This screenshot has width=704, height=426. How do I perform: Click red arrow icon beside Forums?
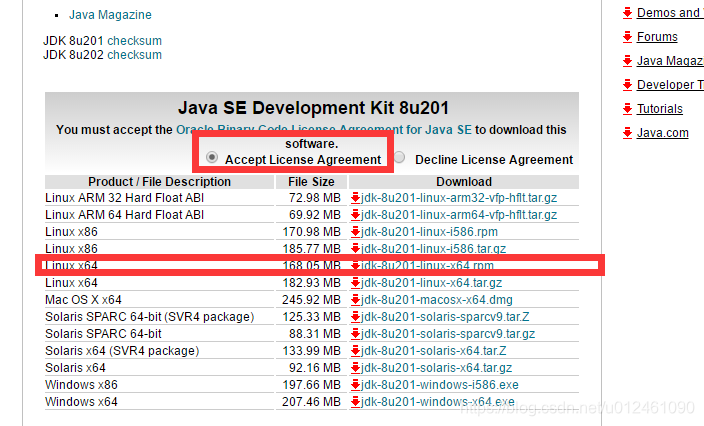point(627,37)
